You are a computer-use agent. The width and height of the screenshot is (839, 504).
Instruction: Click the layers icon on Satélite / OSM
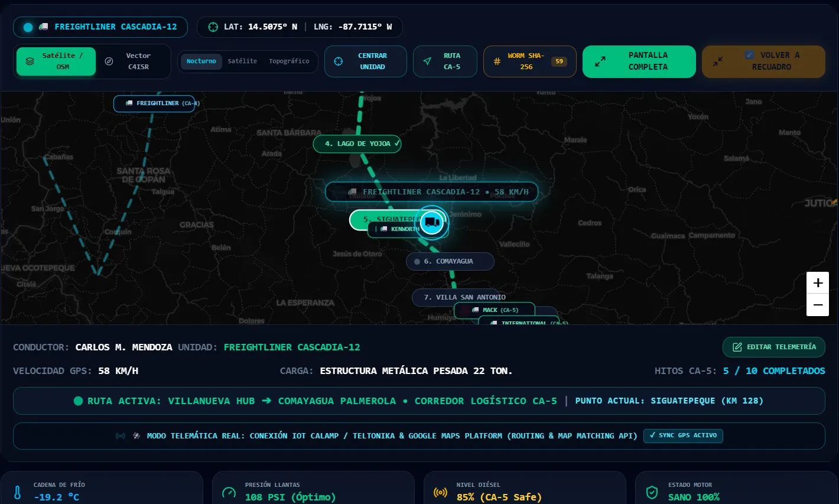point(30,61)
